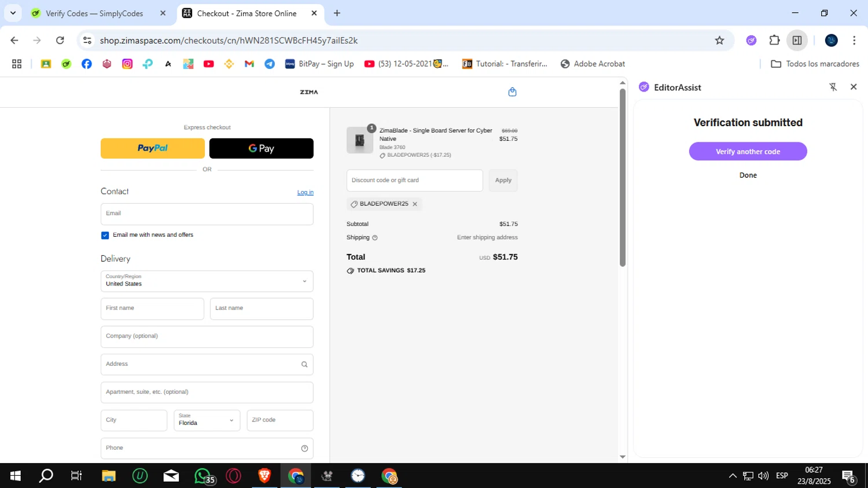Screen dimensions: 868x488
Task: Click the Address field search icon
Action: coord(304,365)
